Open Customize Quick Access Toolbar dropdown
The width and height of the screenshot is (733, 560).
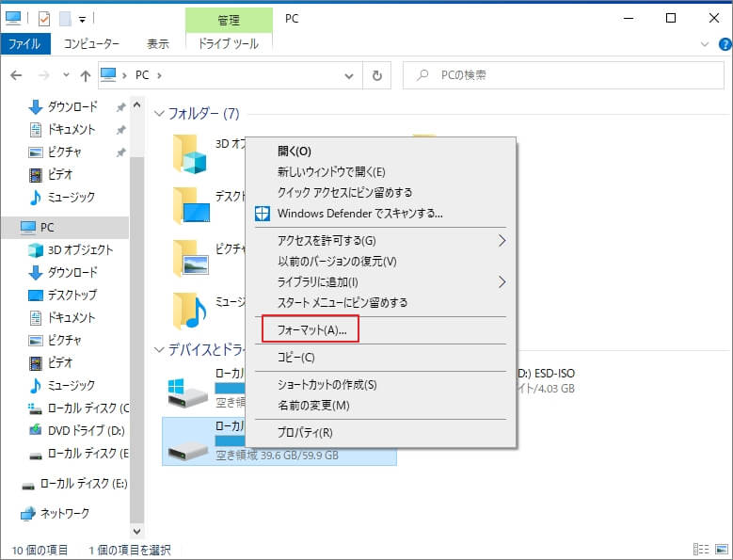82,20
